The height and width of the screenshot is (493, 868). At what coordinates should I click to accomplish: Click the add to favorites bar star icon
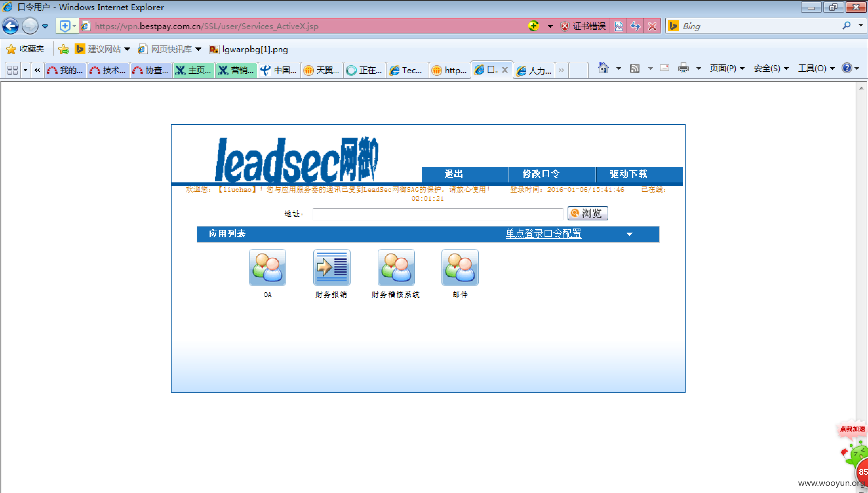tap(63, 50)
